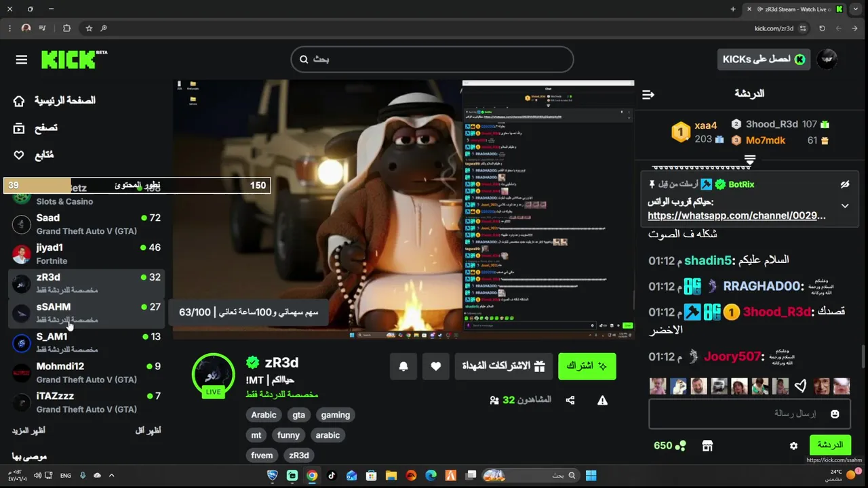
Task: Hide the pinned BotRix message
Action: click(x=845, y=184)
